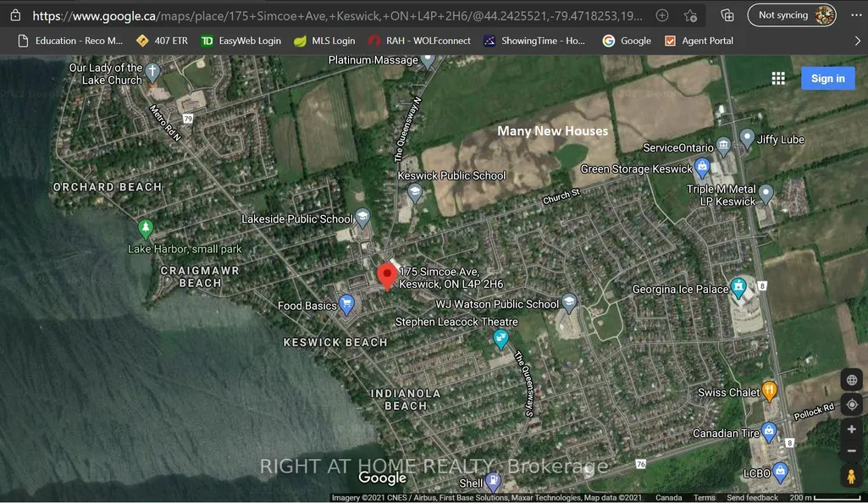Click the Georgina Ice Palace marker
The image size is (868, 503).
coord(738,288)
